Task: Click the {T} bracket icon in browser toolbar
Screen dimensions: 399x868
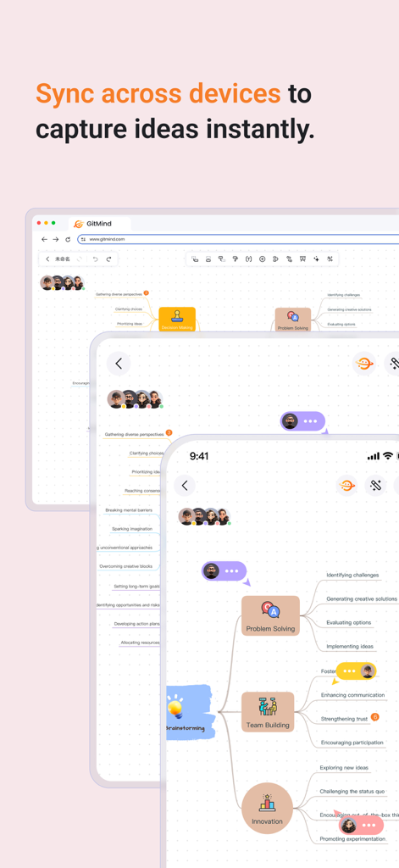Action: pyautogui.click(x=248, y=259)
